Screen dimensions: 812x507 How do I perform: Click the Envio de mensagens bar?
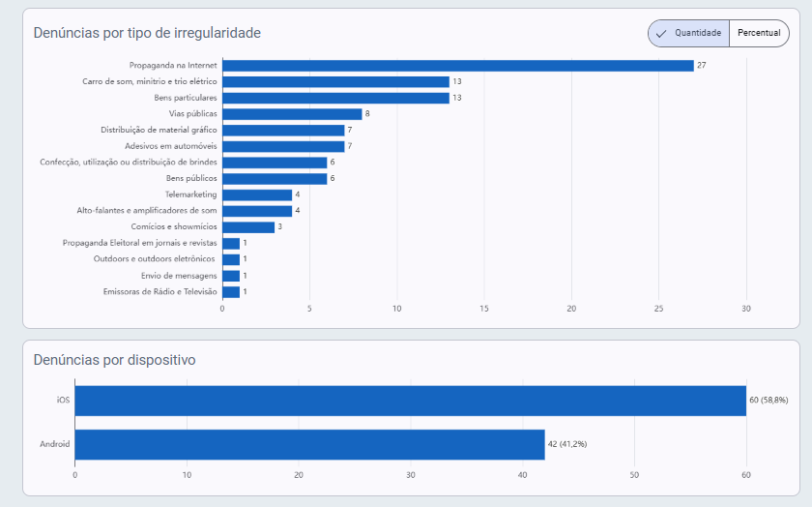(231, 276)
